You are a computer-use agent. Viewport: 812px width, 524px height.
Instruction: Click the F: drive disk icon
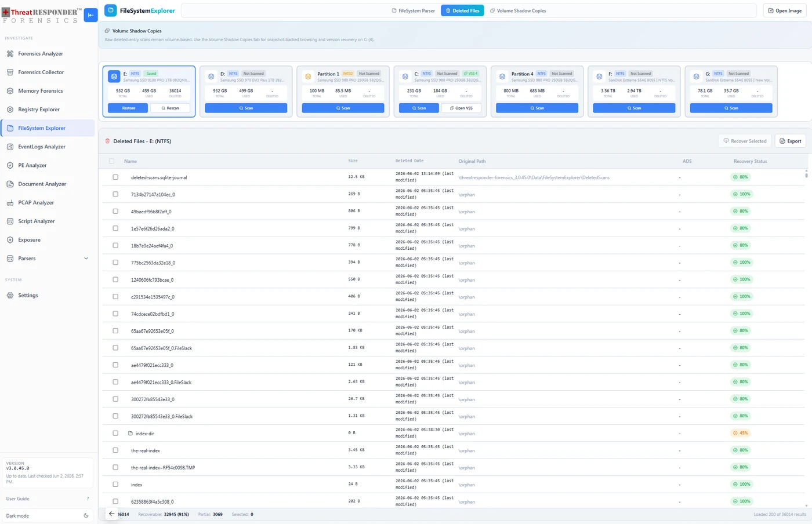coord(599,76)
